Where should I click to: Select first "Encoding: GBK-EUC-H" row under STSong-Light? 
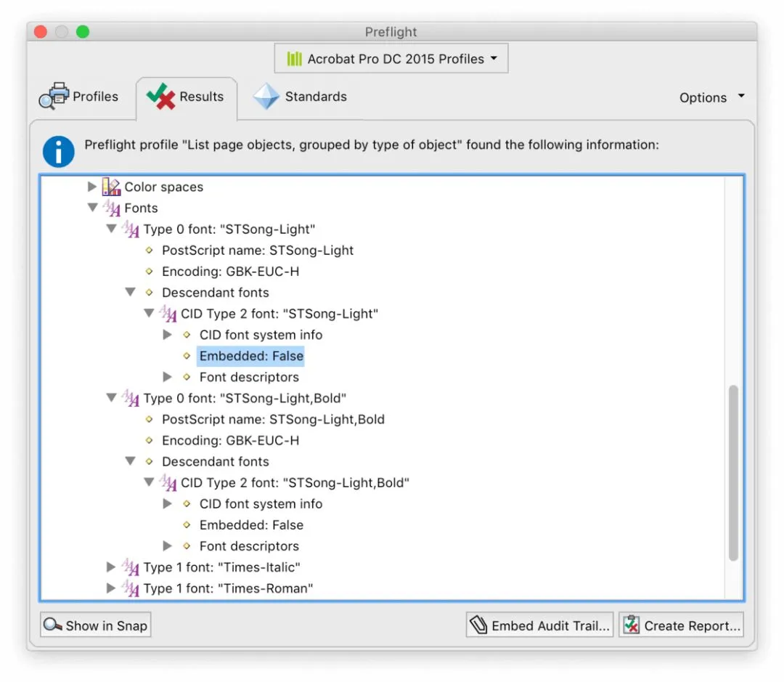point(231,271)
